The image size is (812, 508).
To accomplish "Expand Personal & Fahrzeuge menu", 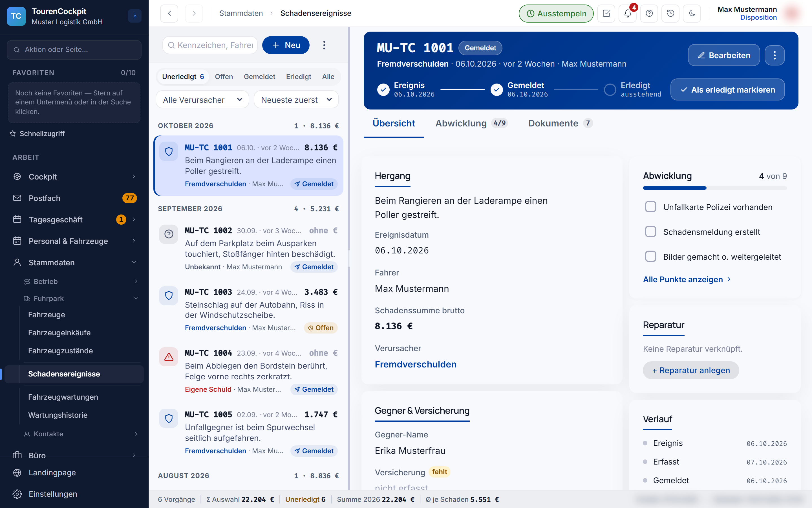I will coord(74,241).
